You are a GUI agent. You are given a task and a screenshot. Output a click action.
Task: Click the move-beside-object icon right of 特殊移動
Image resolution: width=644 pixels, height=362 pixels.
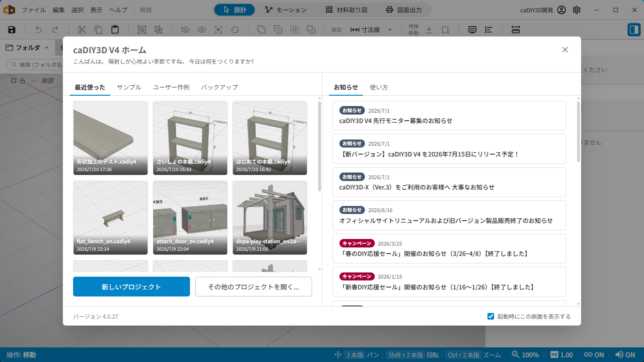coord(446,30)
